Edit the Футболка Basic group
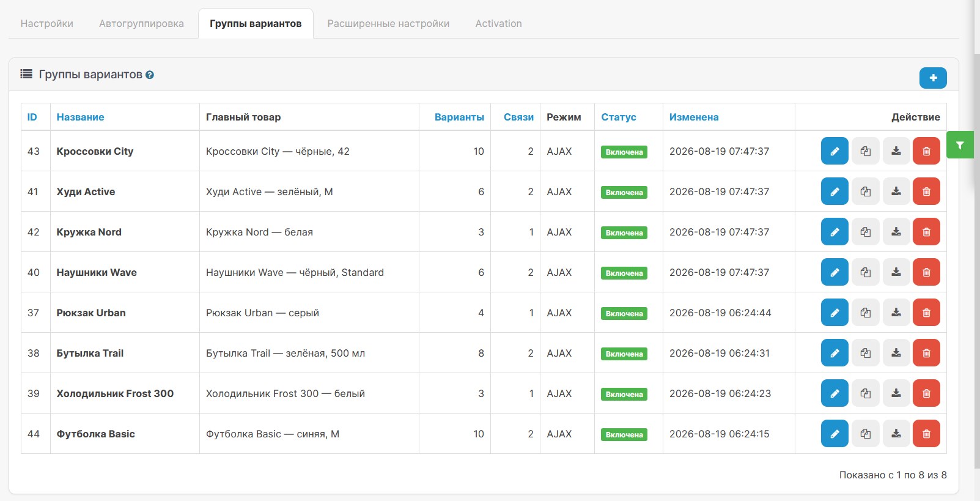This screenshot has height=501, width=980. click(834, 434)
